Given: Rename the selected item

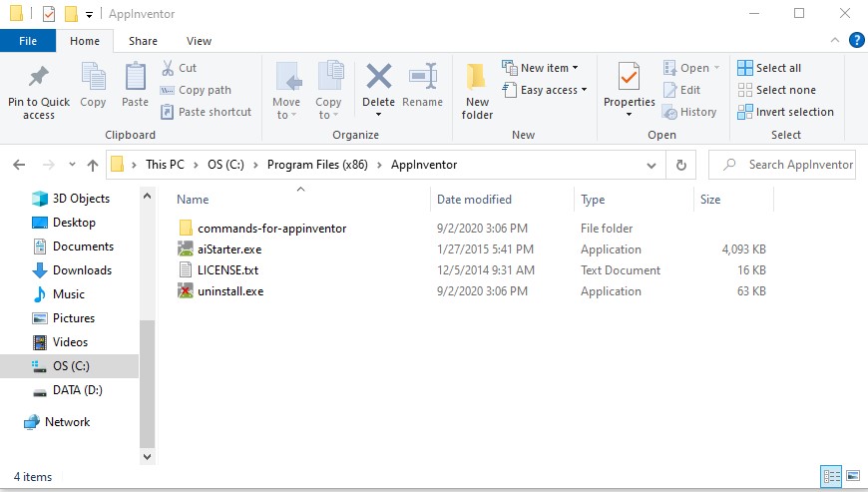Looking at the screenshot, I should tap(422, 85).
